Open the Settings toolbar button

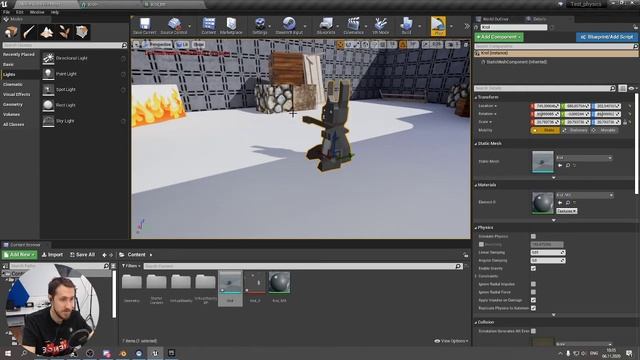pos(260,26)
